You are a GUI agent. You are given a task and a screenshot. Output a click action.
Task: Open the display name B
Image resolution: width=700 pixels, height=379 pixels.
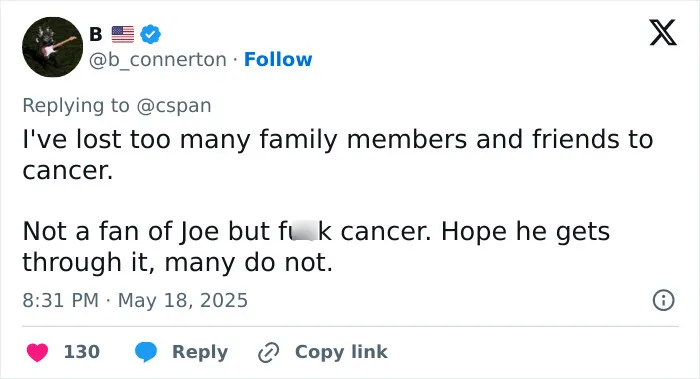pyautogui.click(x=96, y=34)
